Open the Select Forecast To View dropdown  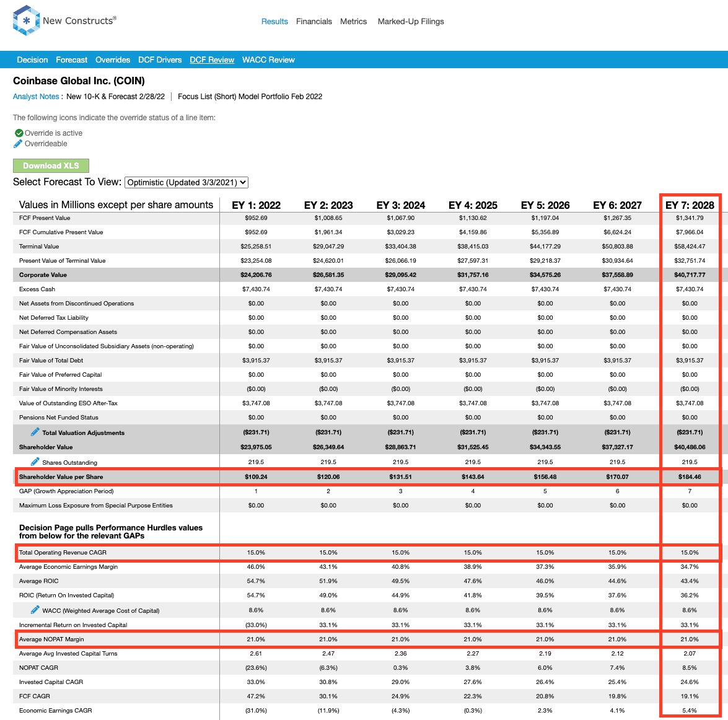click(x=186, y=182)
